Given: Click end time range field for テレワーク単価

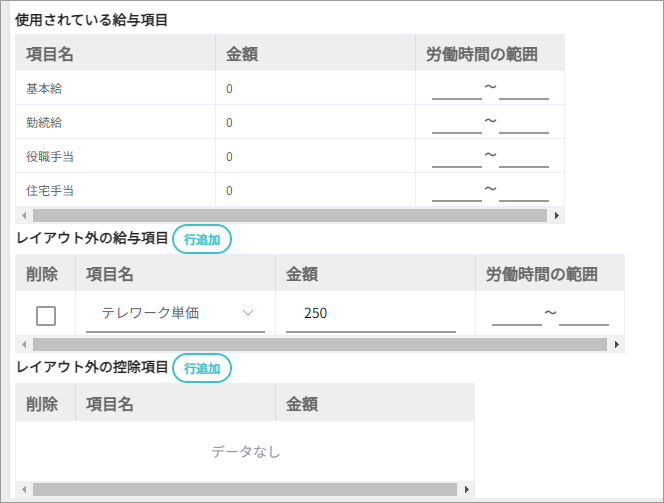Looking at the screenshot, I should 584,315.
